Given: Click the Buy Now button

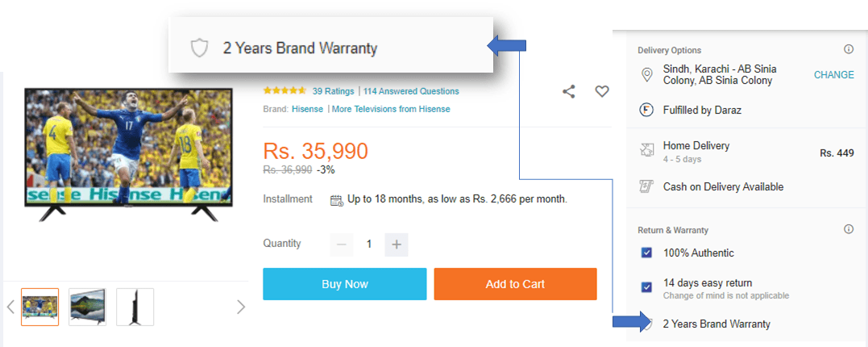Looking at the screenshot, I should (344, 284).
